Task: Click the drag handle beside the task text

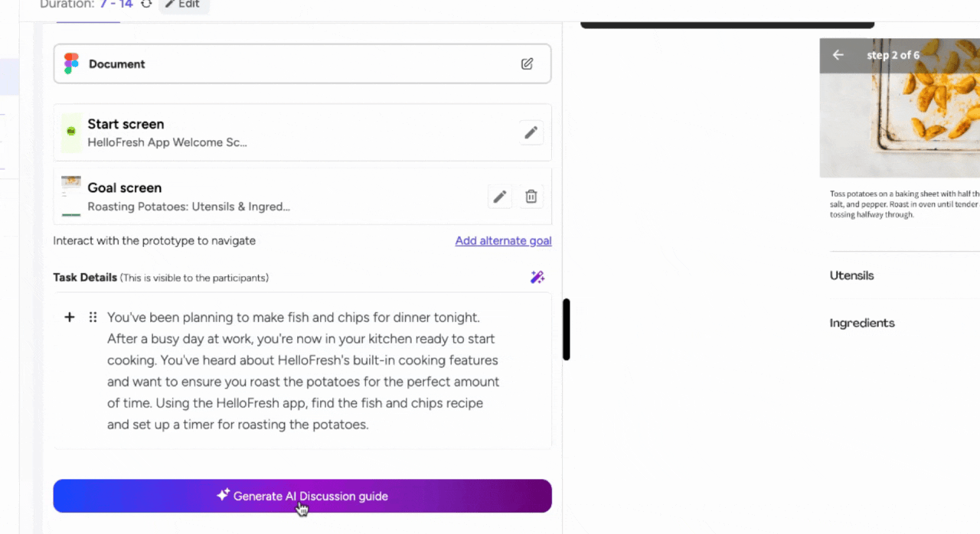Action: pyautogui.click(x=93, y=317)
